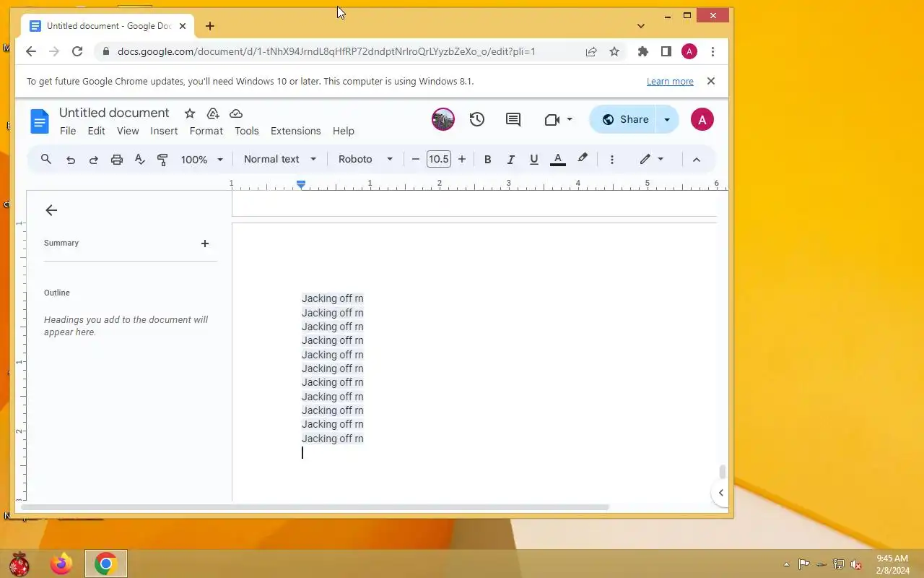
Task: Click the Share button
Action: click(624, 119)
